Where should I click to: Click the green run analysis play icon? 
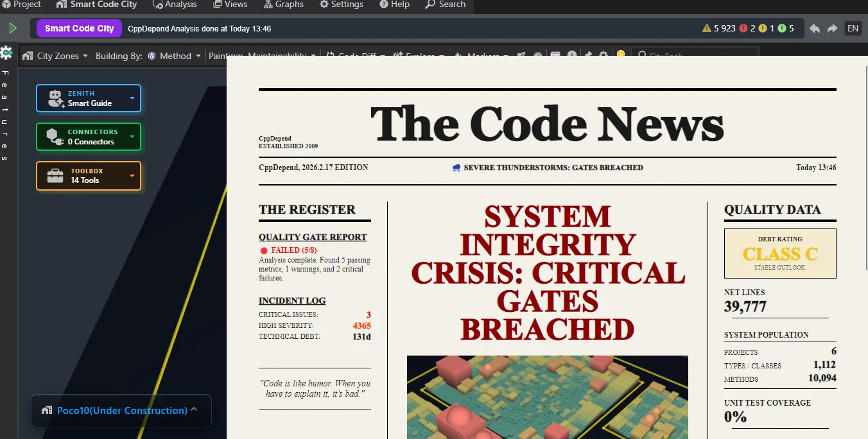[13, 28]
